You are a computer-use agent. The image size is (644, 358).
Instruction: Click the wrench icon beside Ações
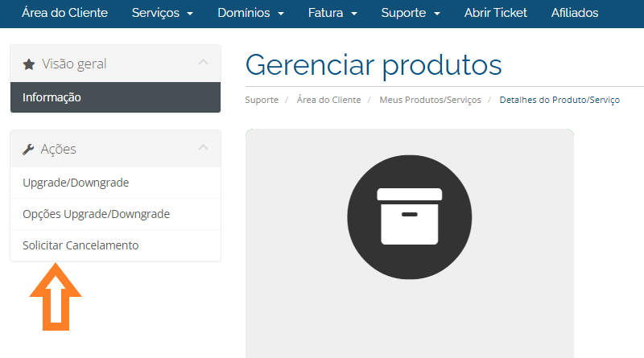28,150
